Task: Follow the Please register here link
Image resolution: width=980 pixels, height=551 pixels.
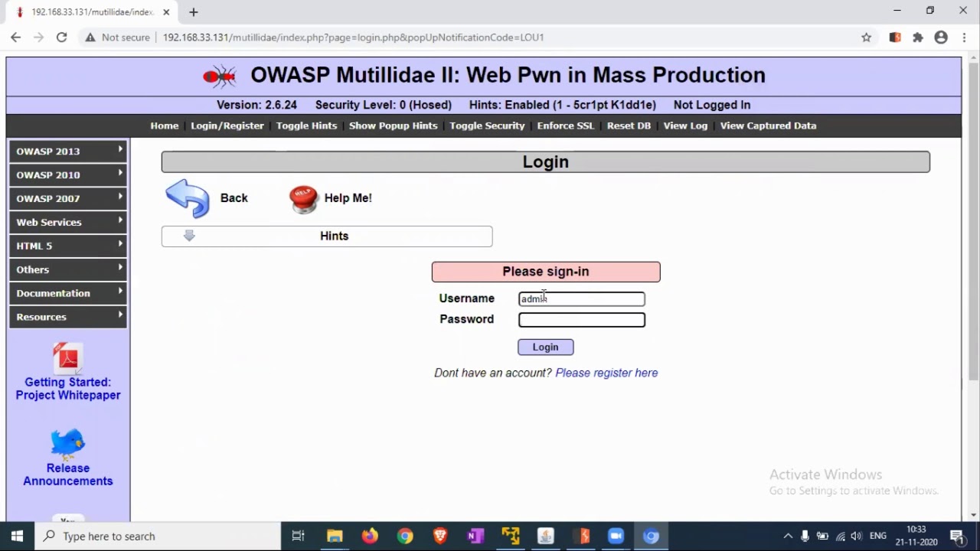Action: tap(606, 373)
